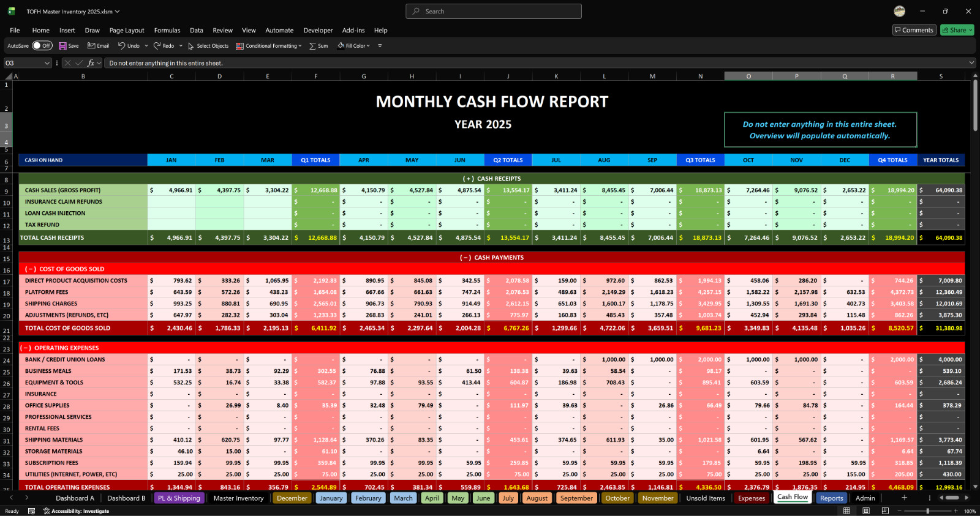Click the Select All corner triangle
Viewport: 980px width, 516px height.
[x=9, y=77]
